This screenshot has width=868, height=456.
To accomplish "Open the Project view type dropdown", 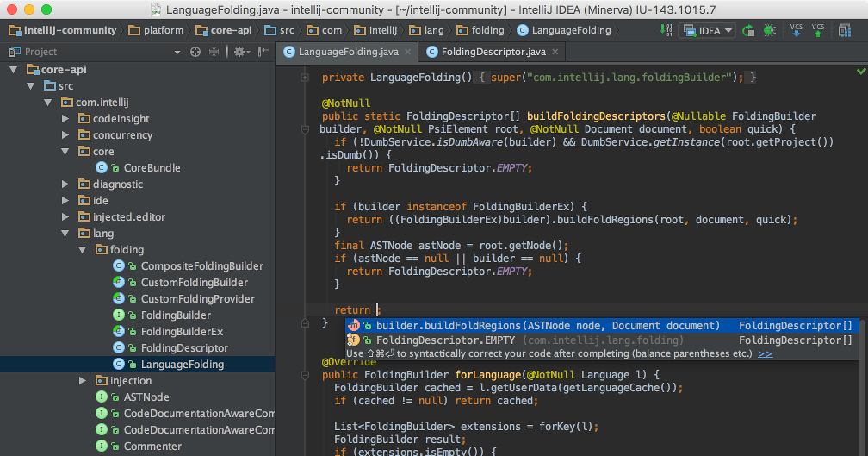I will click(177, 52).
